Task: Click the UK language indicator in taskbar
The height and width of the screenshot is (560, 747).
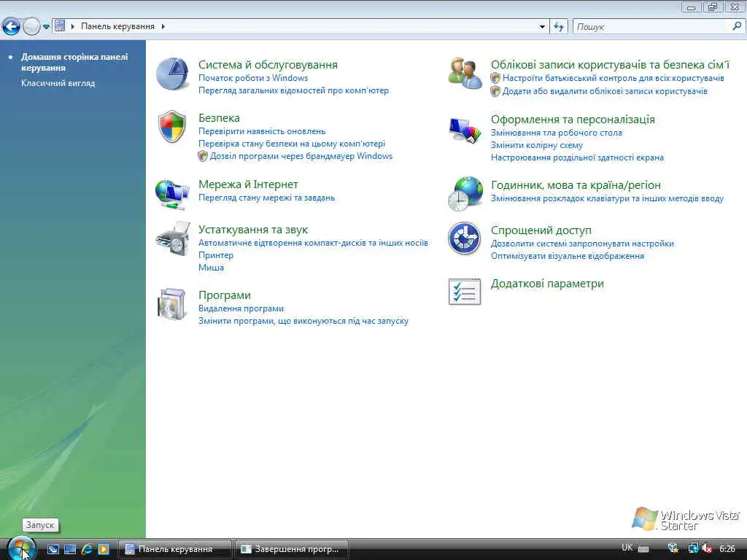Action: [x=627, y=548]
